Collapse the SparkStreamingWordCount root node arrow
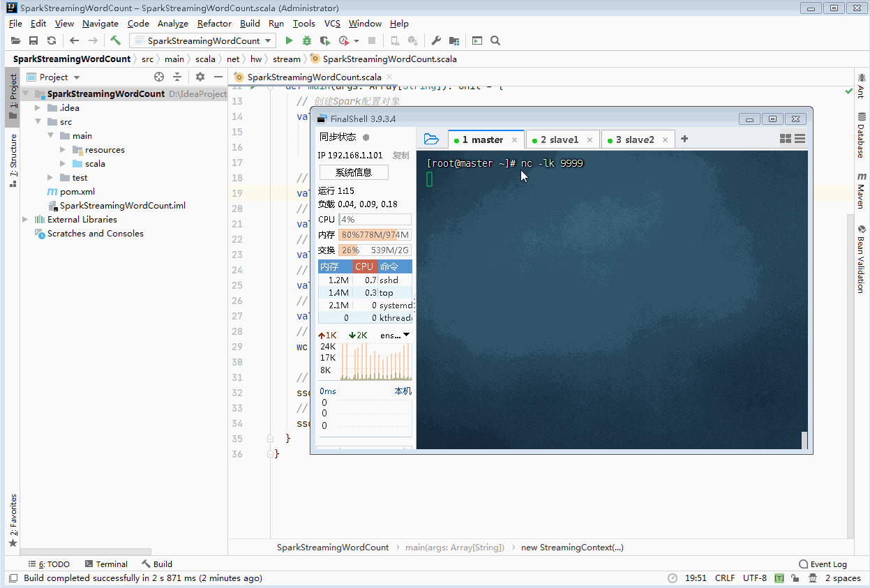The height and width of the screenshot is (588, 870). (x=26, y=94)
